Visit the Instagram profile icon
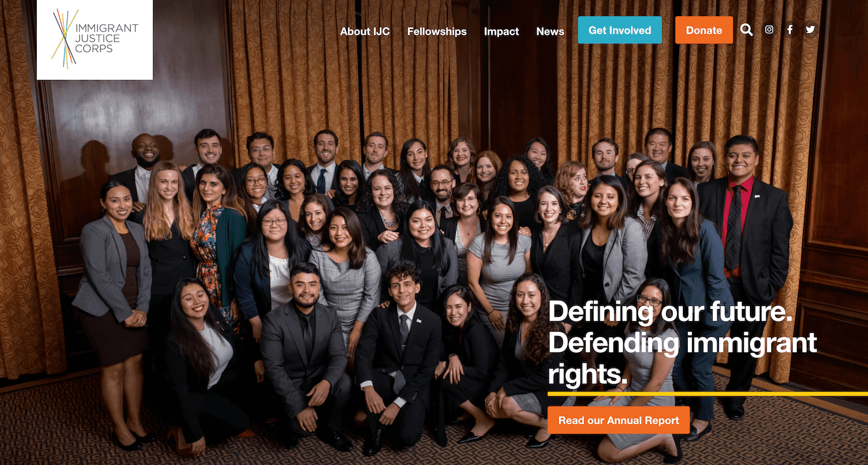 pos(769,30)
